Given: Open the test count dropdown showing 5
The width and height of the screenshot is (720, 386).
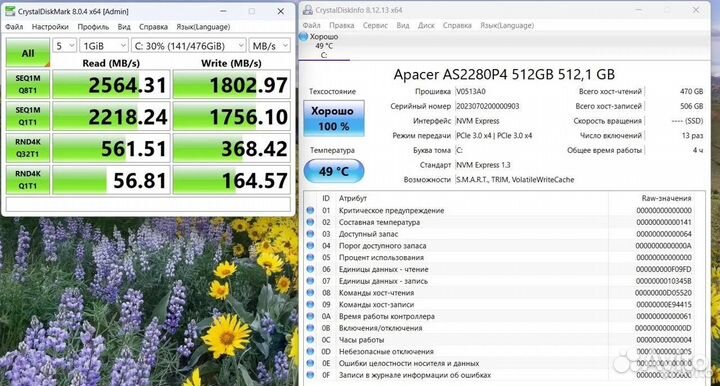Looking at the screenshot, I should (x=64, y=46).
